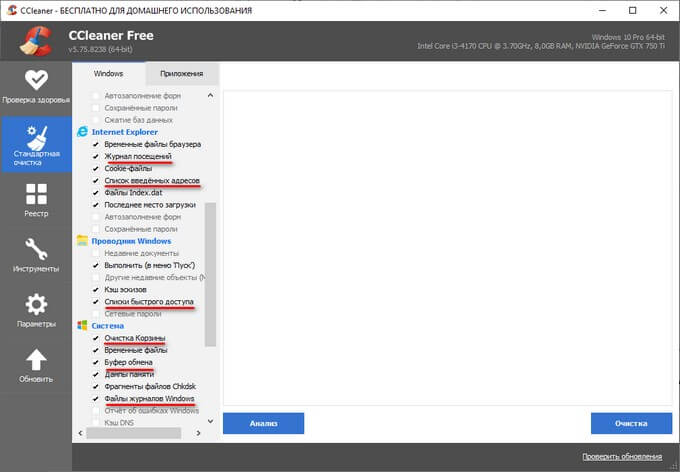Open the Tools (Инструменты) wrench section

click(36, 255)
